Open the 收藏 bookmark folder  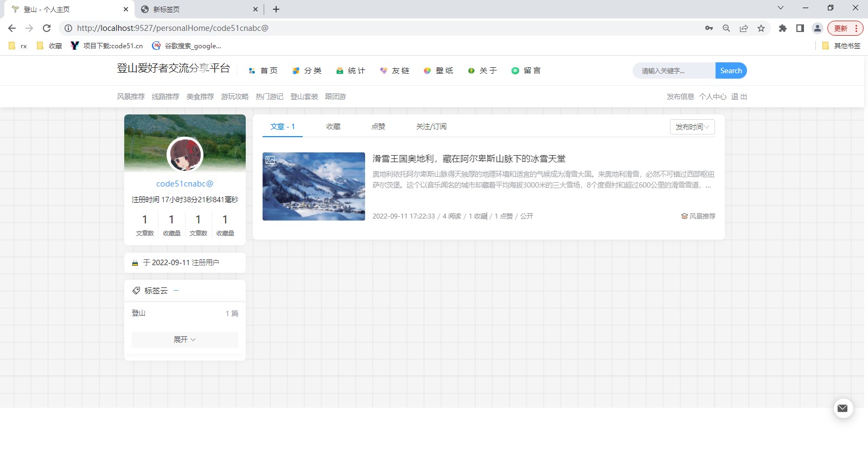49,46
